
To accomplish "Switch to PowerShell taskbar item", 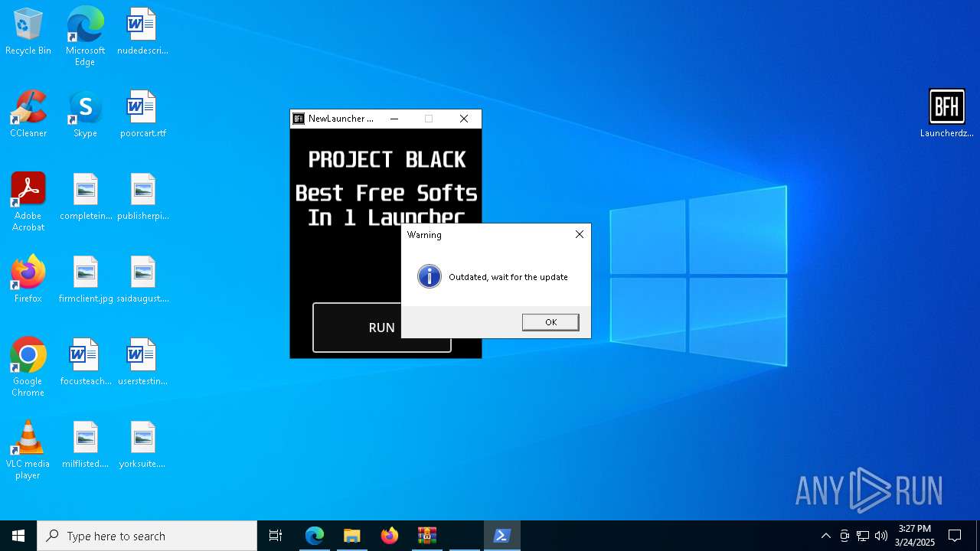I will coord(502,536).
